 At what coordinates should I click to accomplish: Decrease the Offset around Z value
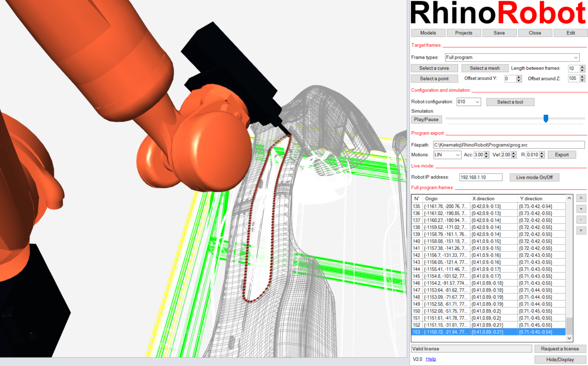[x=583, y=80]
